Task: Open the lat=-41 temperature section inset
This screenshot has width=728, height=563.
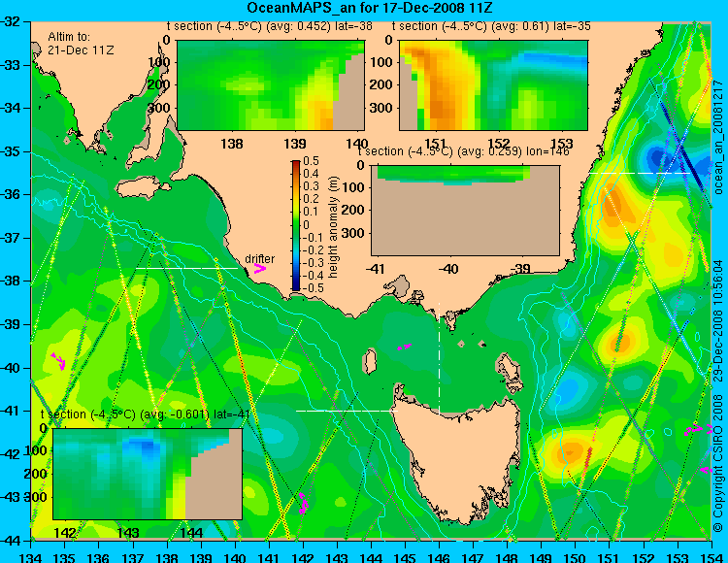Action: tap(148, 474)
